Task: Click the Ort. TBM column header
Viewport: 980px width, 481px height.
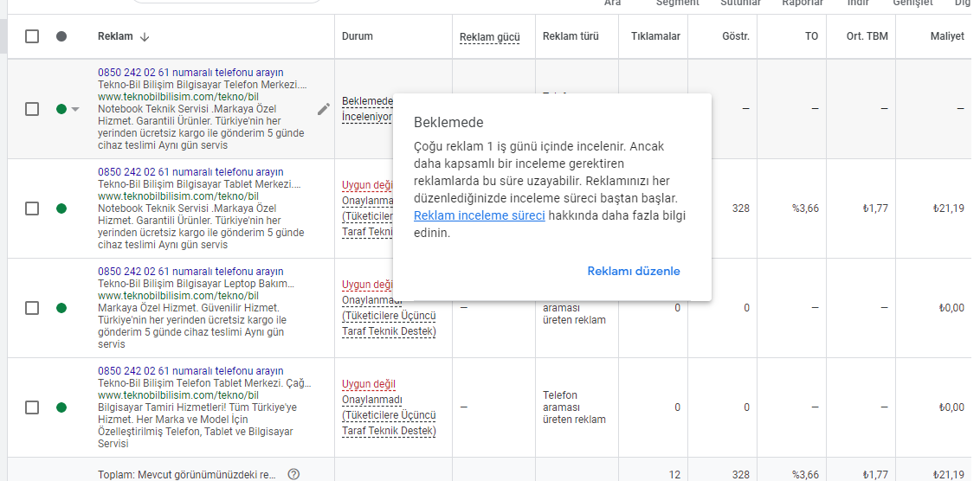Action: tap(867, 36)
